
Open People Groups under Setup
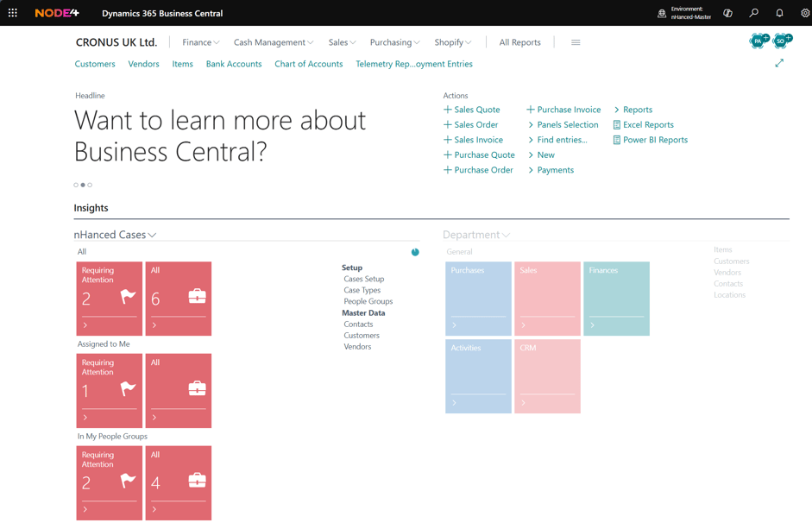click(x=368, y=301)
